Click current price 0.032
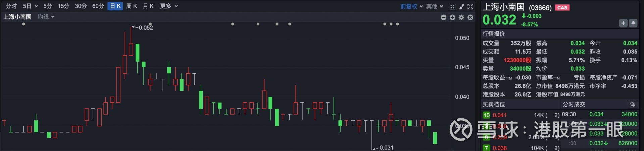 click(499, 20)
